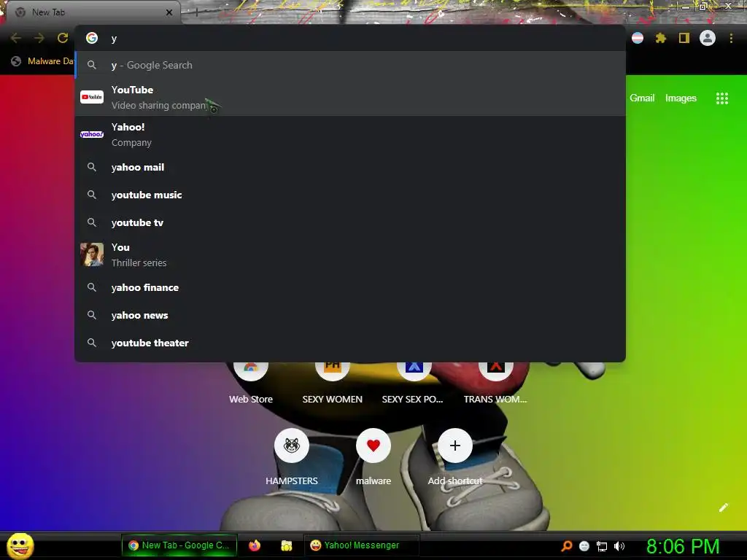The image size is (747, 560).
Task: Choose the YouTube suggestion
Action: [x=350, y=97]
